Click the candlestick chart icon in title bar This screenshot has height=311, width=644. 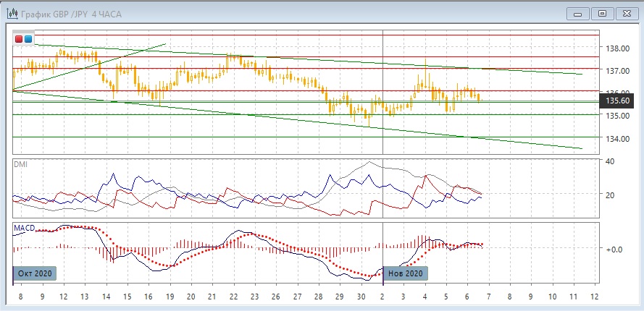click(x=12, y=12)
